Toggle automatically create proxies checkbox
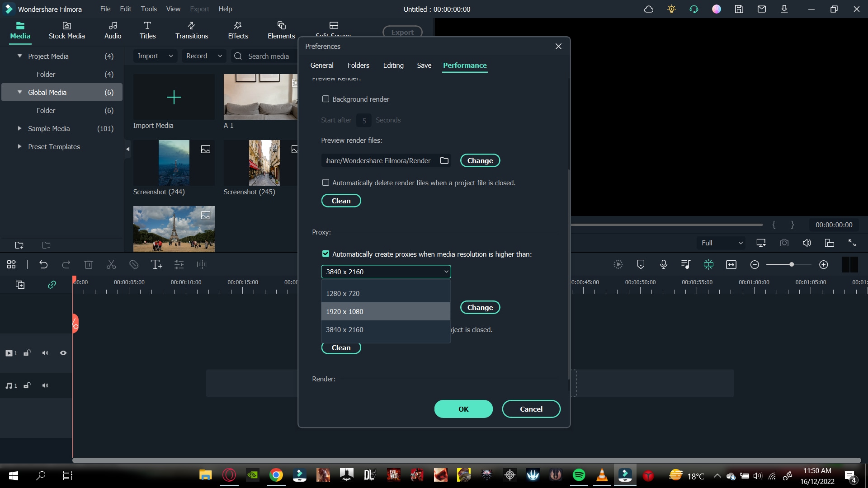This screenshot has height=488, width=868. (x=326, y=253)
